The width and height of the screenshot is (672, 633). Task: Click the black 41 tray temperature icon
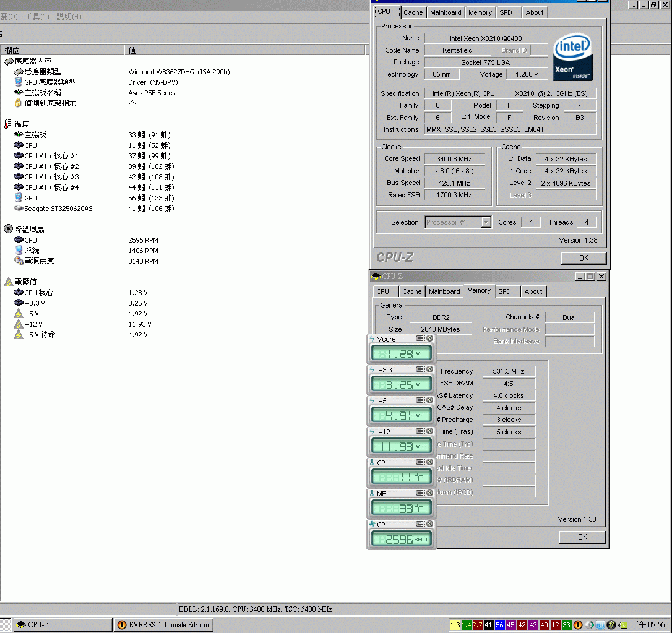coord(489,625)
